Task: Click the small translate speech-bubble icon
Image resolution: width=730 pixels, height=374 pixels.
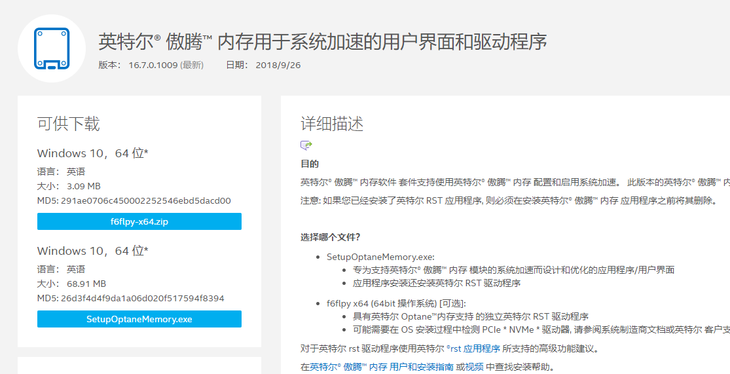Action: click(306, 145)
